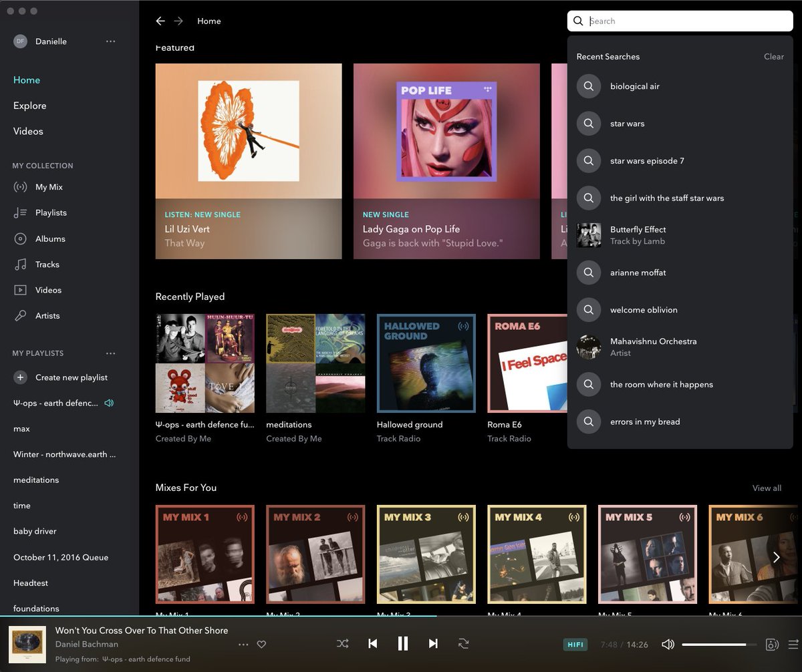The width and height of the screenshot is (802, 672).
Task: Pause the current track
Action: point(403,644)
